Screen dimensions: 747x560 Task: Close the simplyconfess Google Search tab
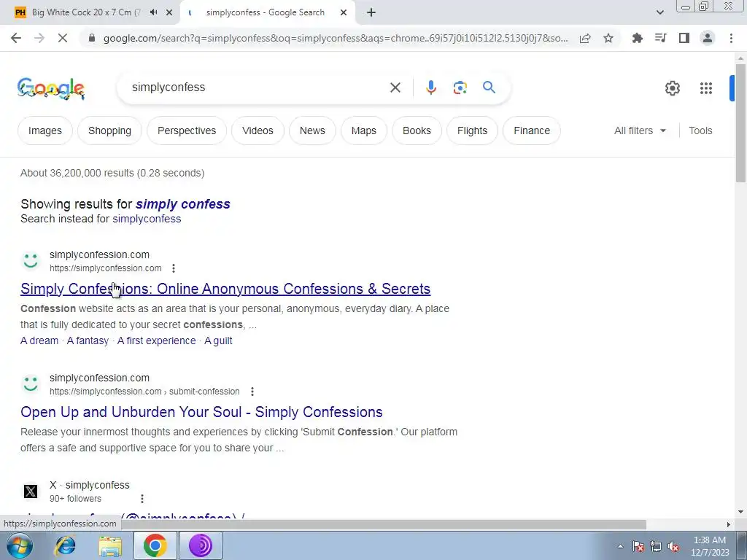click(x=344, y=13)
